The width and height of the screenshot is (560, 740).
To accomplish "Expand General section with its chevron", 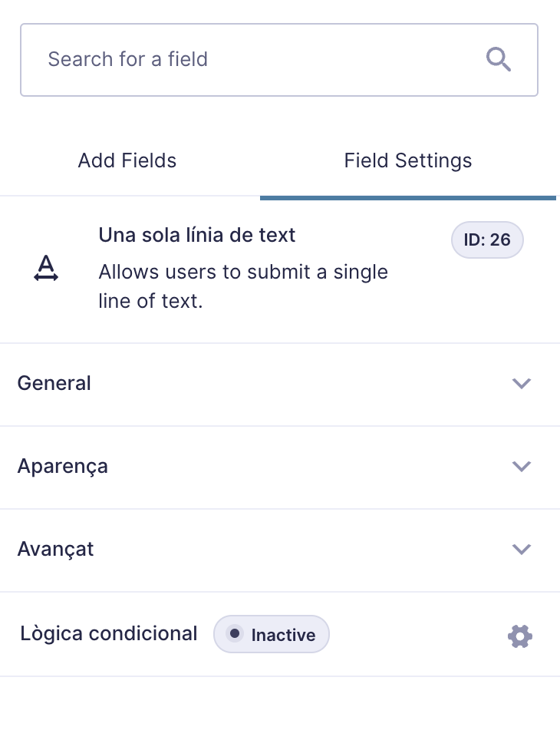I will click(x=522, y=383).
